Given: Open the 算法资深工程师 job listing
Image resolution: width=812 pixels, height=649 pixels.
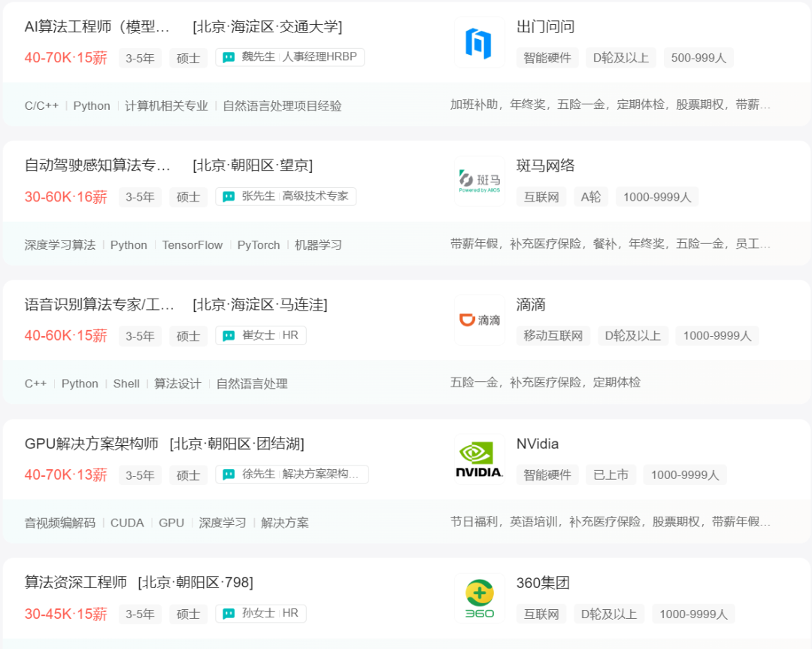Looking at the screenshot, I should pyautogui.click(x=76, y=582).
